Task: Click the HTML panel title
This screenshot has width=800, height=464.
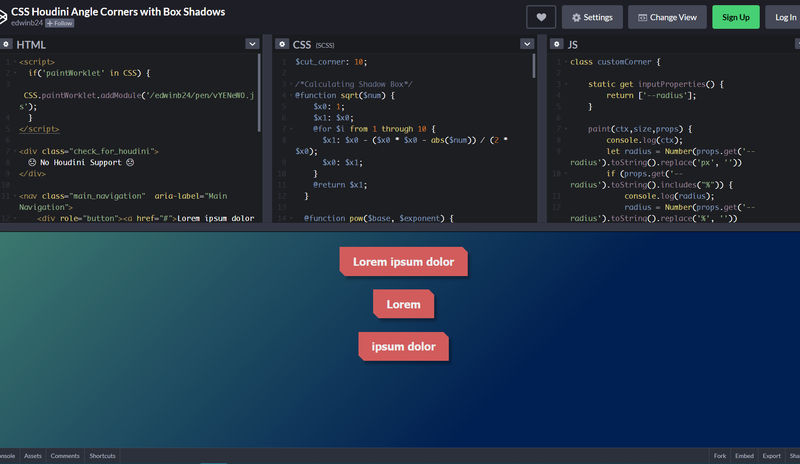Action: [31, 45]
